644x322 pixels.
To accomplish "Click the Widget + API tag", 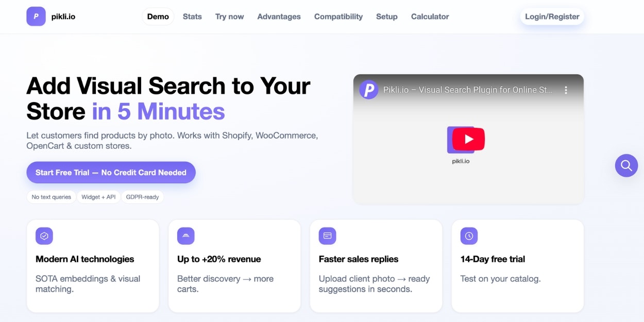I will pyautogui.click(x=98, y=197).
